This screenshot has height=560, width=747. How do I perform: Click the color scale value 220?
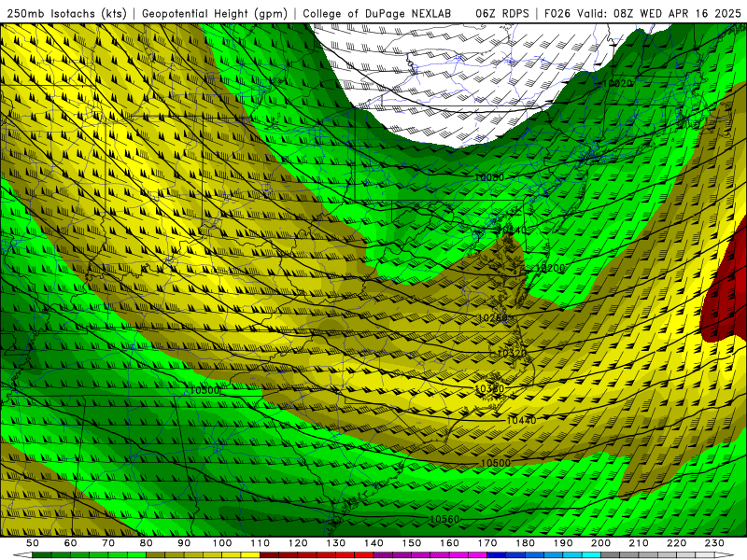676,543
